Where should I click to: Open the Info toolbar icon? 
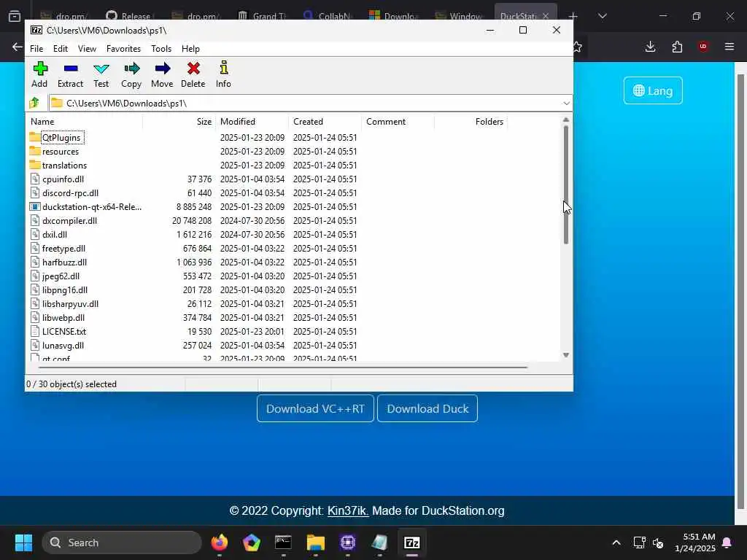(x=223, y=68)
